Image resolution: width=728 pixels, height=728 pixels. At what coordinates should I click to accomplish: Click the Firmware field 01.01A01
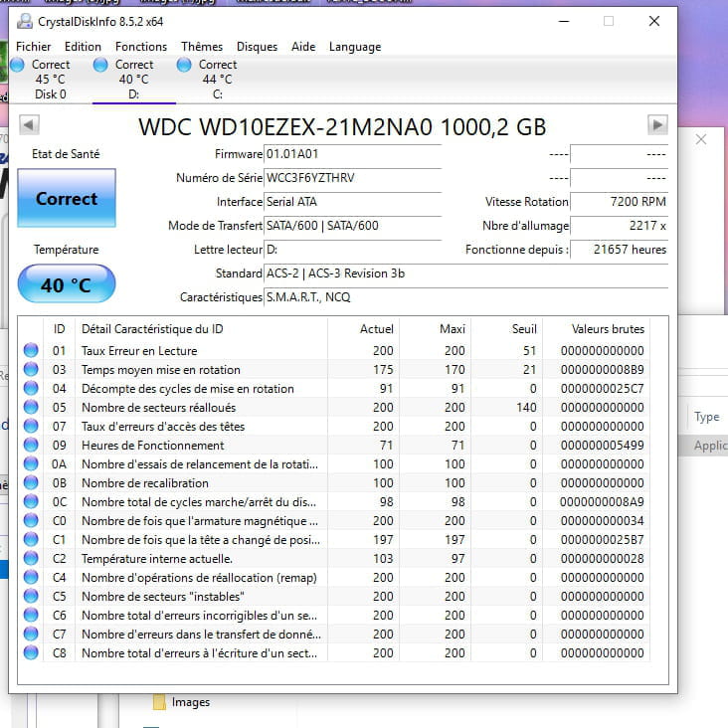tap(352, 154)
